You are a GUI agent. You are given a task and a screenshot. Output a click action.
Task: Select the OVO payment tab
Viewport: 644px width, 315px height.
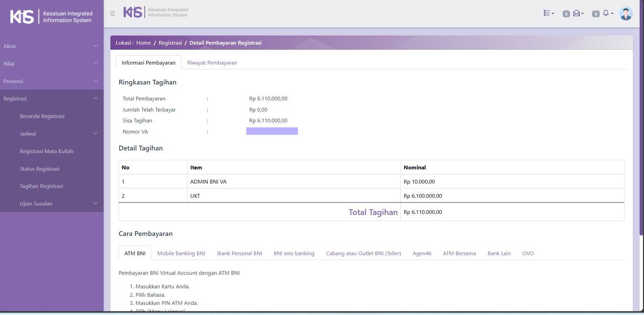tap(528, 253)
